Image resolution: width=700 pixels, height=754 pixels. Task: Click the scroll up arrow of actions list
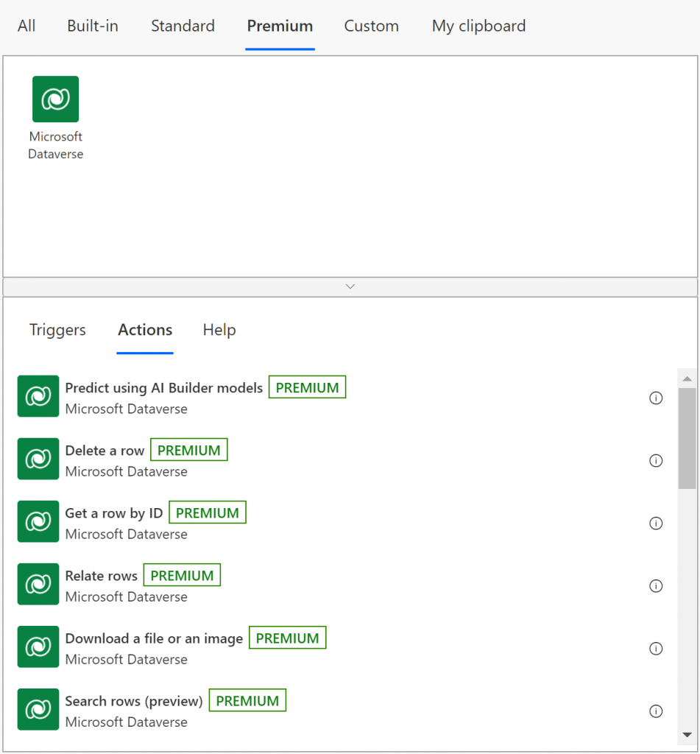point(687,379)
